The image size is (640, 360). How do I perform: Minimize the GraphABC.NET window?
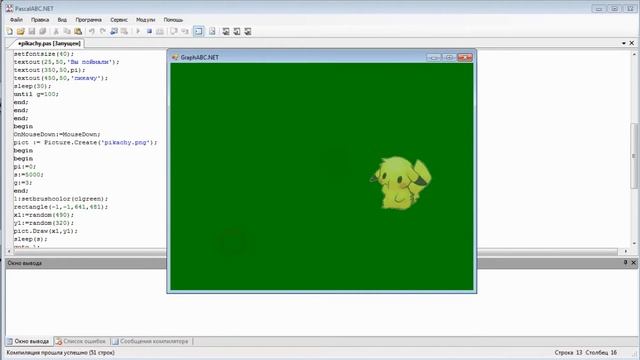click(x=434, y=58)
